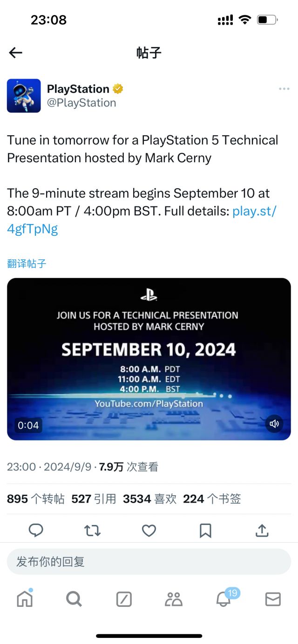
Task: Open the Search tab
Action: click(x=74, y=599)
